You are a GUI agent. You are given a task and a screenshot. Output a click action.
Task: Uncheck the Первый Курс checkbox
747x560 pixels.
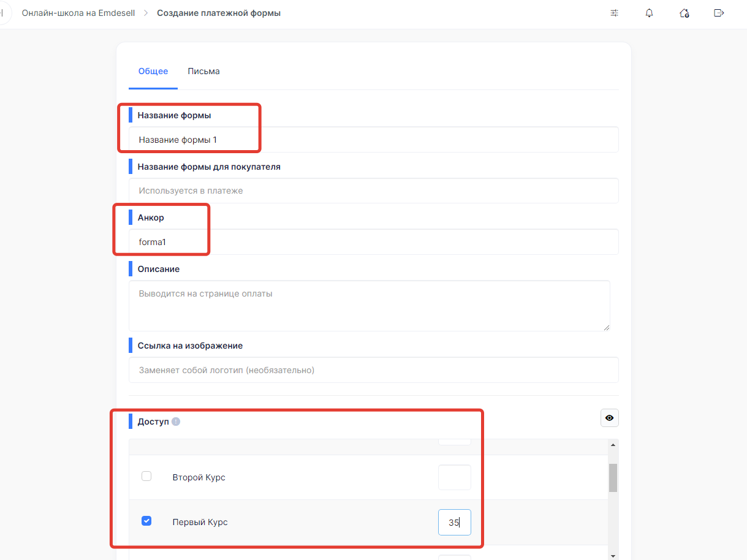[x=146, y=521]
